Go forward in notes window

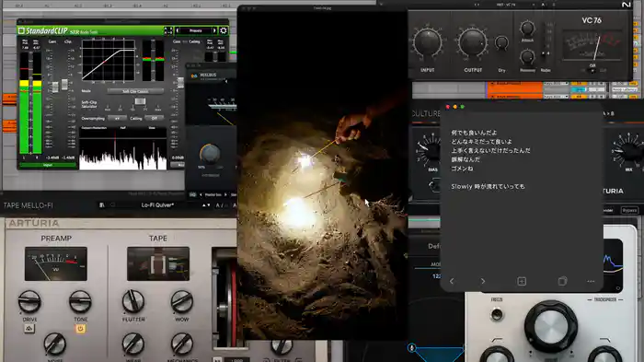click(x=483, y=281)
